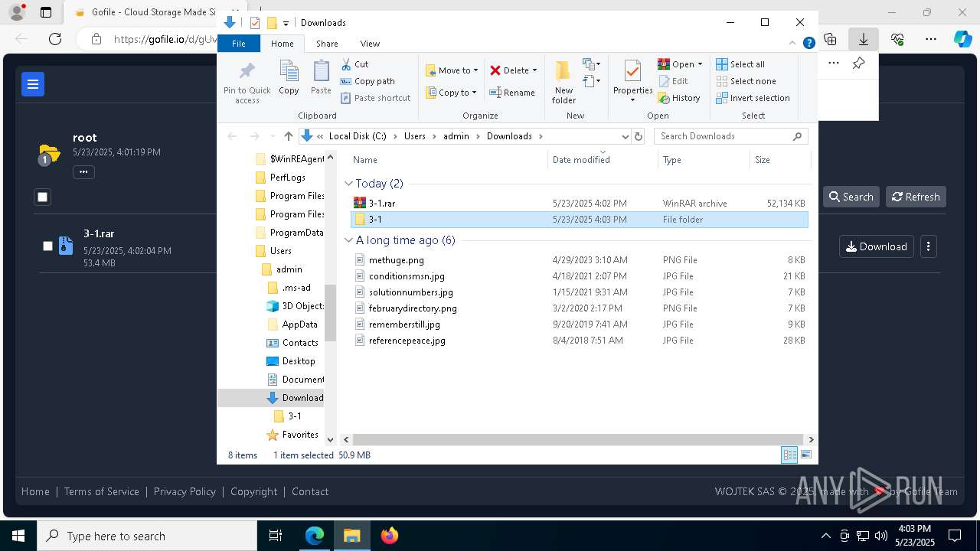Open the three-dot menu next to Gofile Download
This screenshot has height=551, width=980.
(928, 246)
